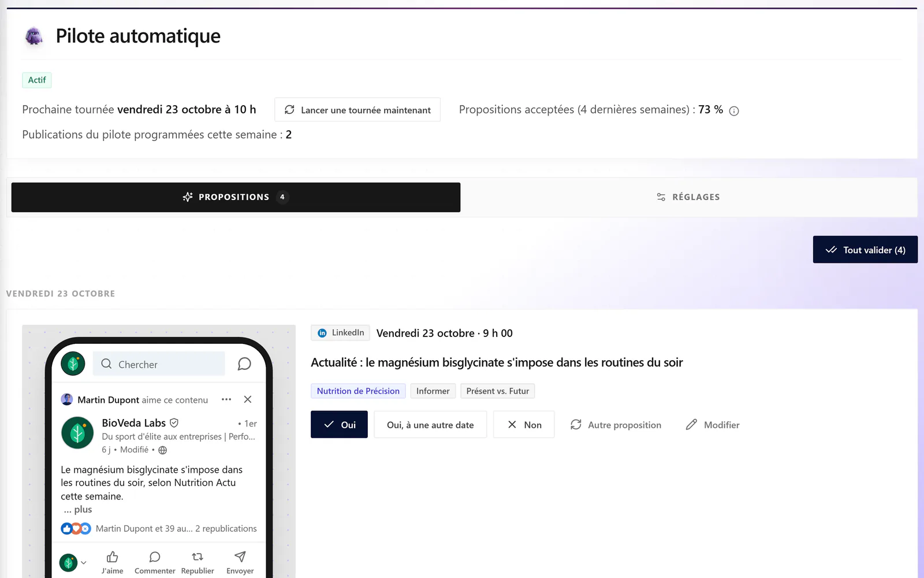
Task: Click the Republier icon
Action: click(198, 557)
